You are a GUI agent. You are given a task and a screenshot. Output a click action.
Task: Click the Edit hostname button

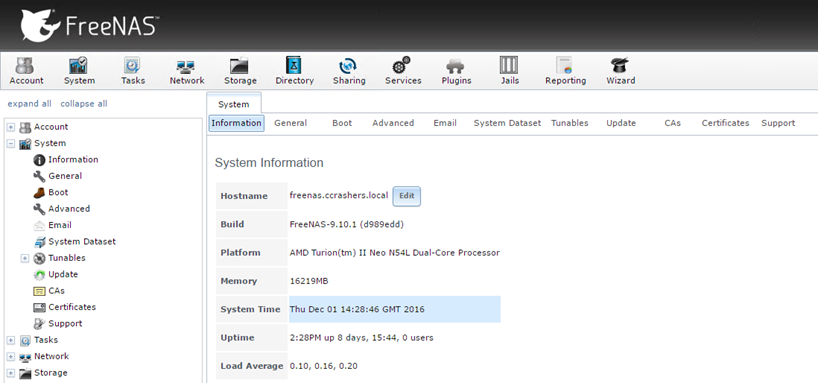[406, 196]
